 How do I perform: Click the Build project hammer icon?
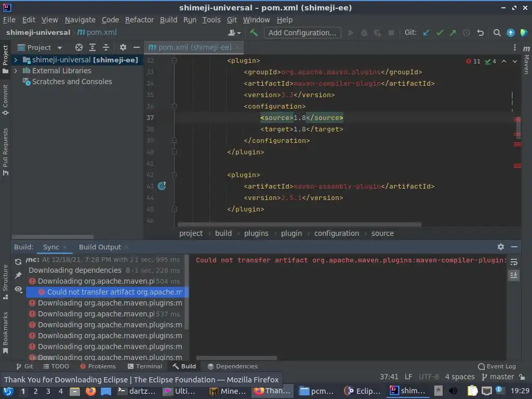(x=254, y=33)
